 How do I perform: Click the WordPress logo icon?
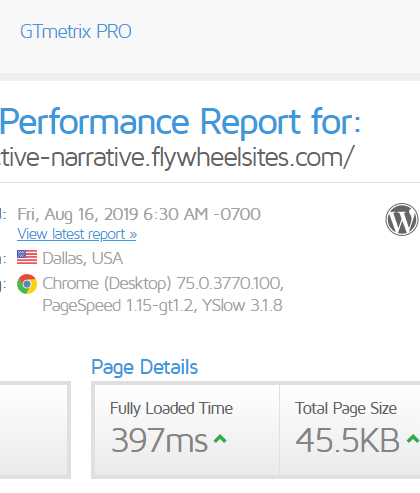pyautogui.click(x=402, y=219)
